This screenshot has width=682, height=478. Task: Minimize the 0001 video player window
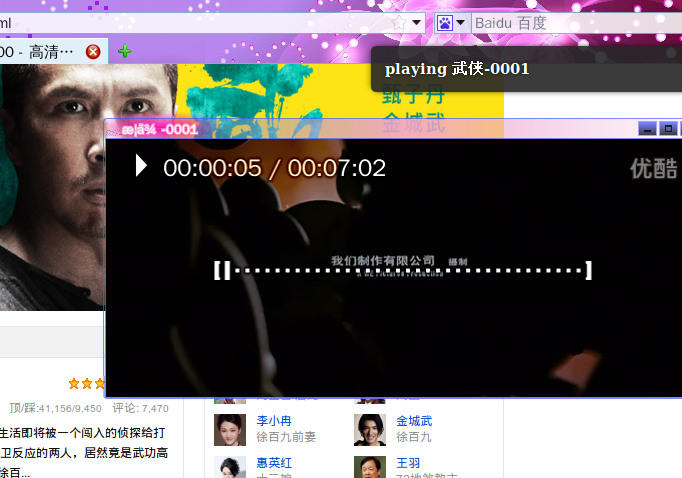(x=647, y=129)
